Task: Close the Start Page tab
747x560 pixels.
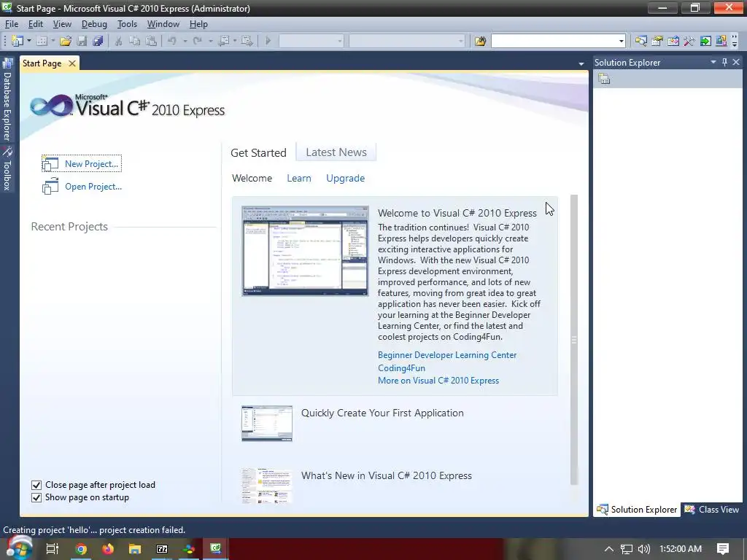Action: (x=72, y=63)
